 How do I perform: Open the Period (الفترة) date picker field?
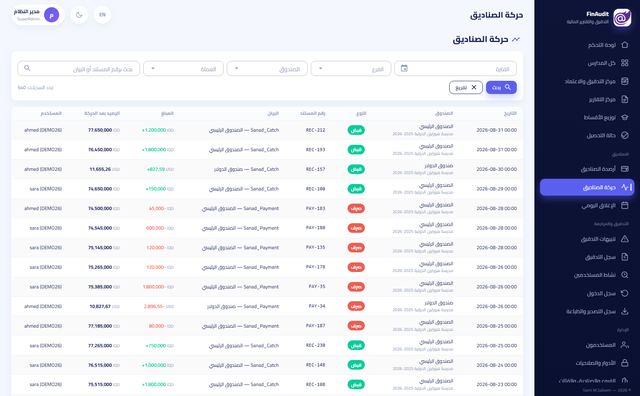click(x=456, y=69)
